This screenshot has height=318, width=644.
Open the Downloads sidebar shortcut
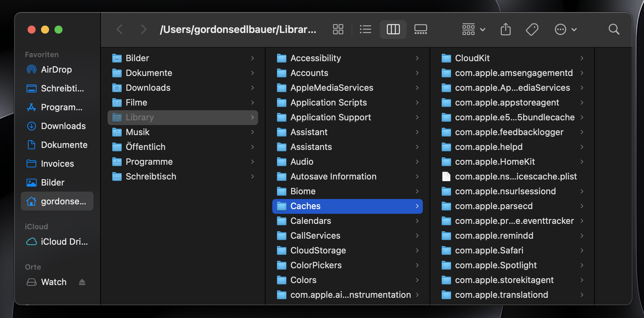(63, 126)
